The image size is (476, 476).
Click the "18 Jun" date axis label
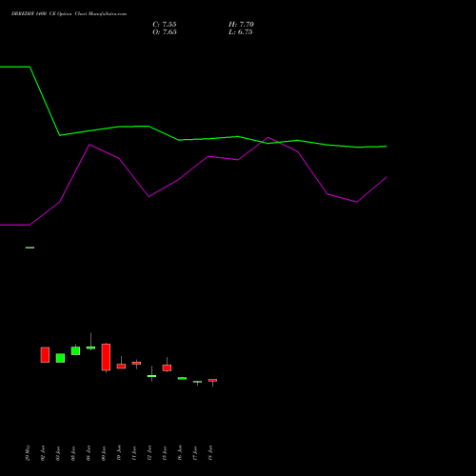[x=210, y=453]
